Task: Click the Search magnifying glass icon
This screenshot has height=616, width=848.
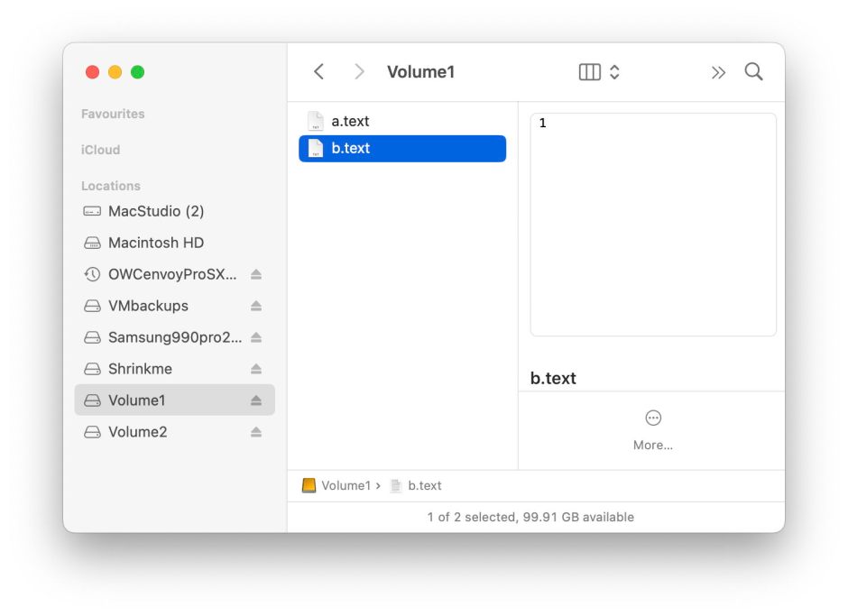Action: coord(753,72)
